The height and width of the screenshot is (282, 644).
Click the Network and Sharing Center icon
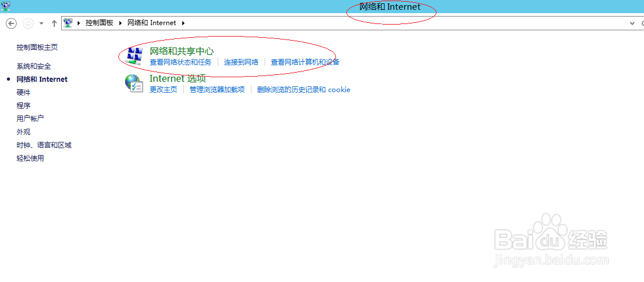(x=135, y=55)
